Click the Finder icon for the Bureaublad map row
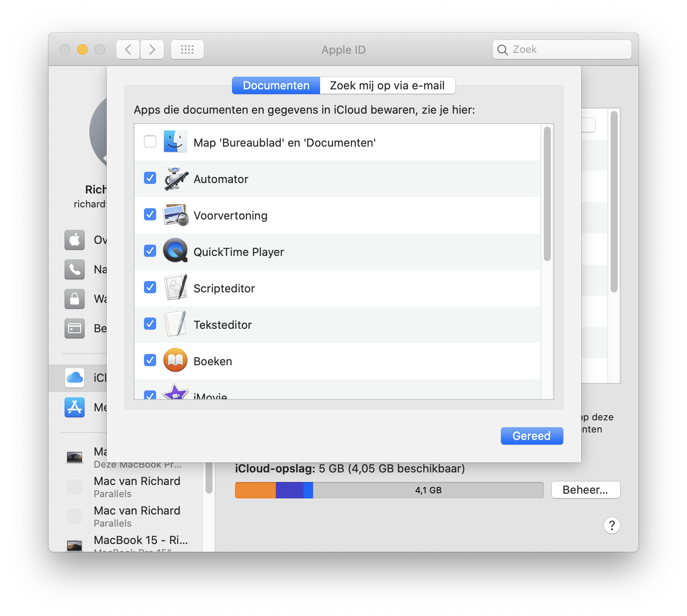The image size is (687, 616). pos(175,141)
